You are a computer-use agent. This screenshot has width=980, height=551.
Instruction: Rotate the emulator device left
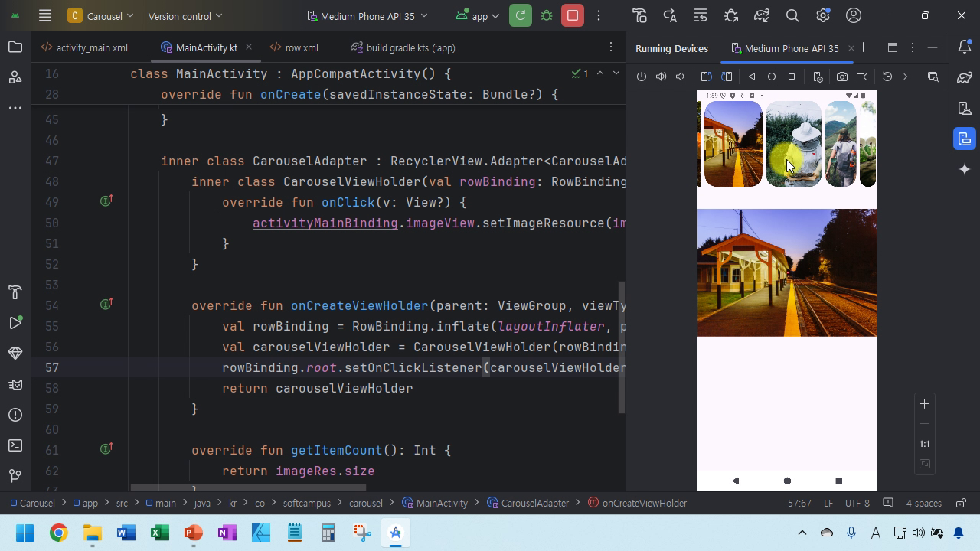706,77
